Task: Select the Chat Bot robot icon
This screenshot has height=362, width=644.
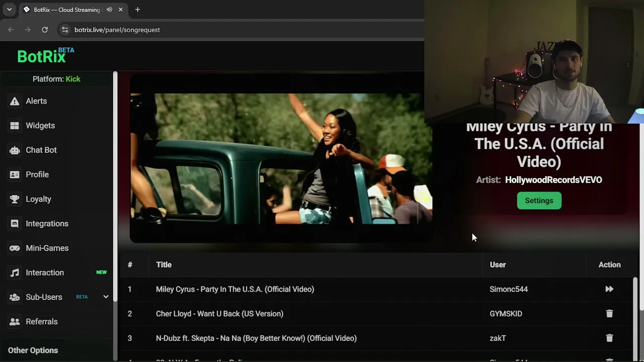Action: coord(15,150)
